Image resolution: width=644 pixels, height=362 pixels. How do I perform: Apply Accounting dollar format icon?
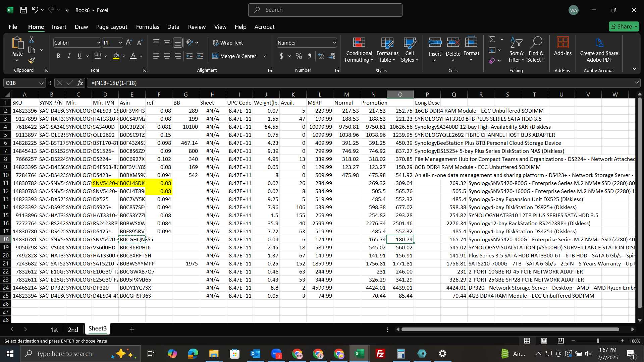(281, 56)
